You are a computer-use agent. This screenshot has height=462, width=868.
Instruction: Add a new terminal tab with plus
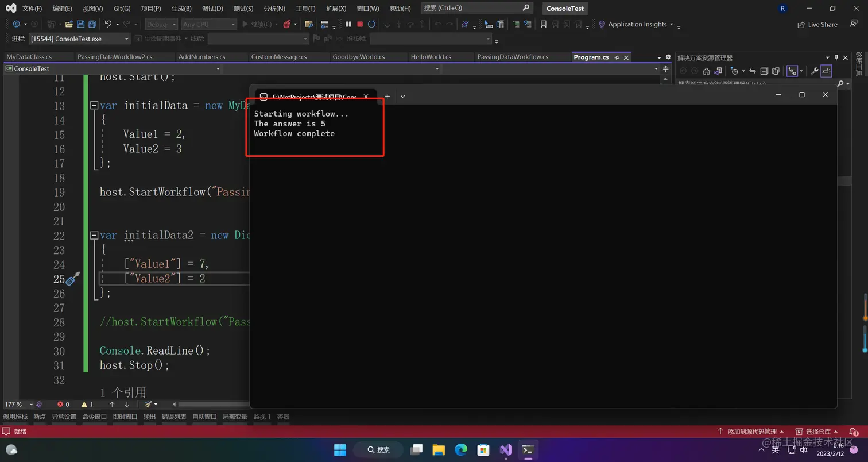[x=387, y=96]
